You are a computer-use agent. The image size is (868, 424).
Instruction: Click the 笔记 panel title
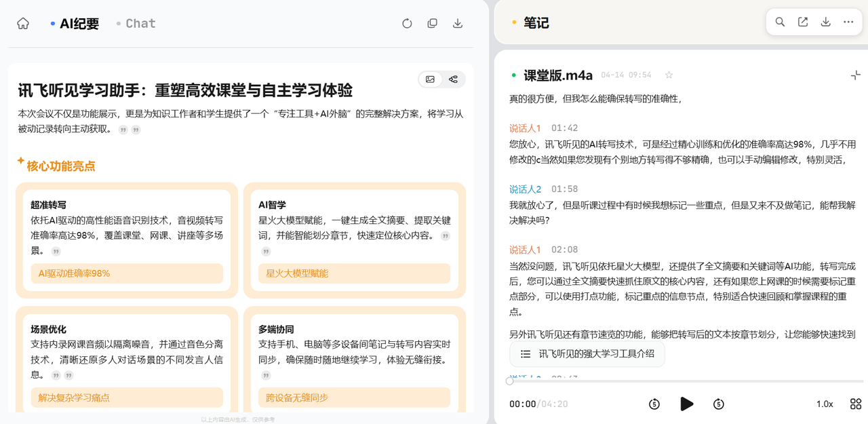536,23
